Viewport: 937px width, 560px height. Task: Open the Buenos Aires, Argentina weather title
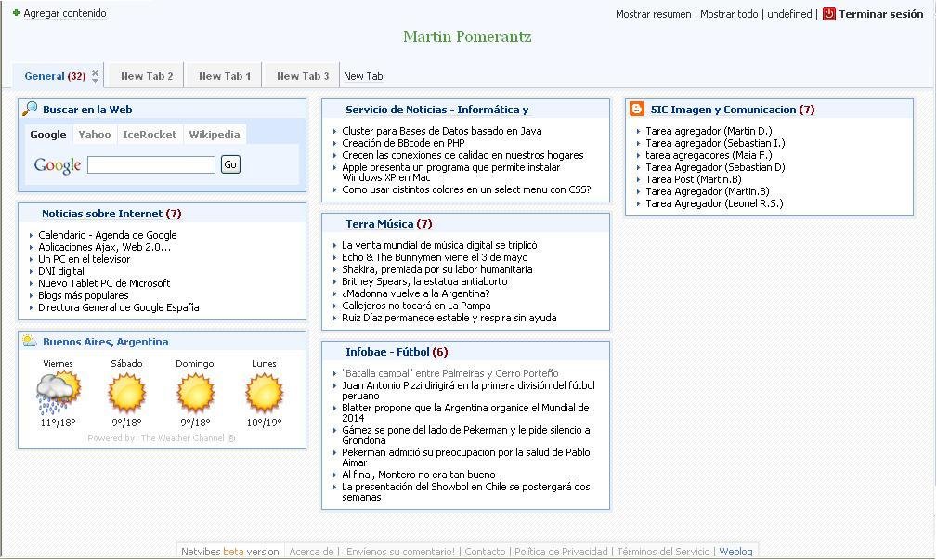pyautogui.click(x=106, y=342)
